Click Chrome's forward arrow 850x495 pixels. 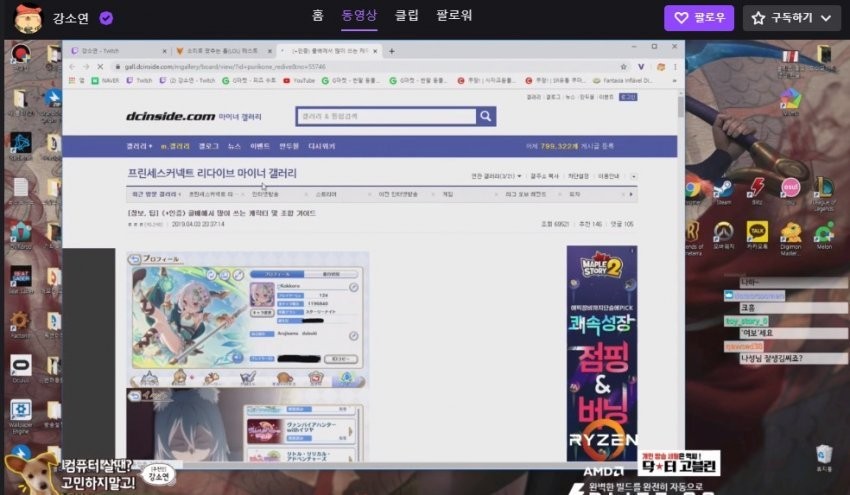(x=86, y=67)
